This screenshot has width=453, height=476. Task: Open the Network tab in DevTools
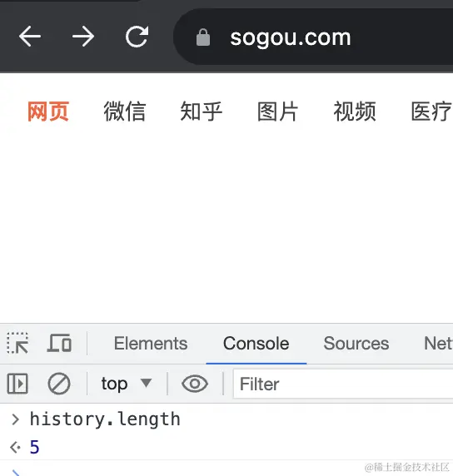coord(438,344)
